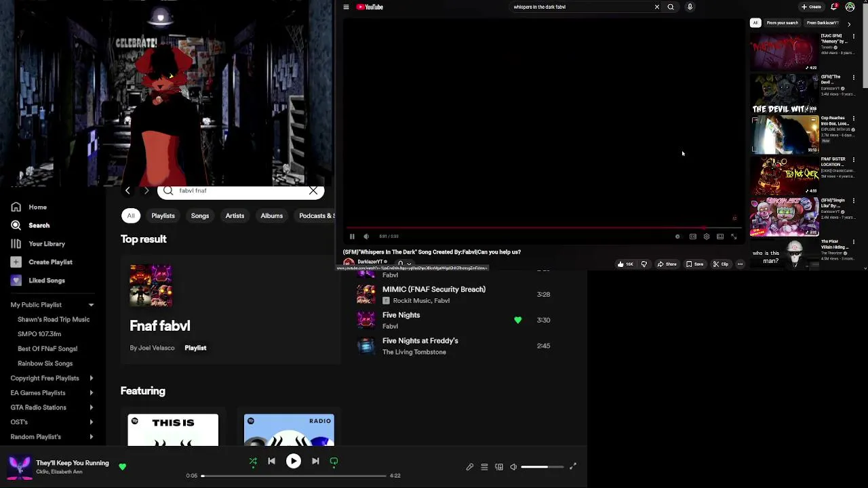This screenshot has height=488, width=868.
Task: Skip to next Spotify track
Action: (315, 462)
